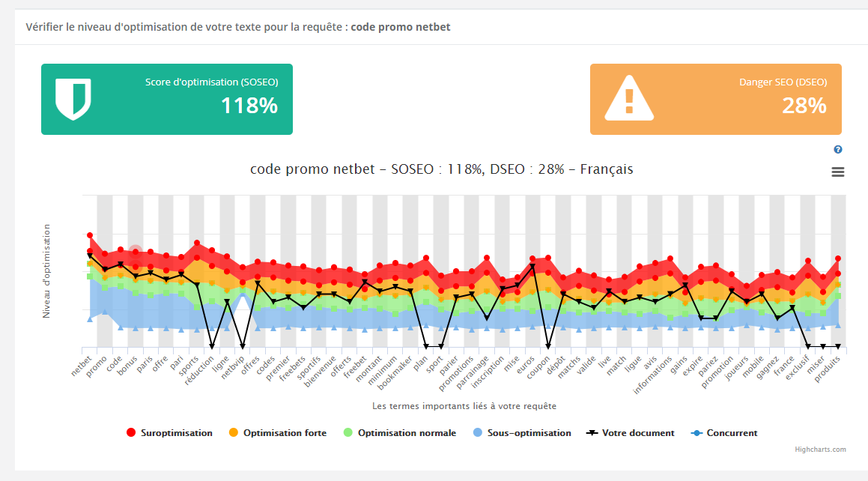The image size is (868, 481).
Task: Toggle Votre document series in legend
Action: click(x=637, y=433)
